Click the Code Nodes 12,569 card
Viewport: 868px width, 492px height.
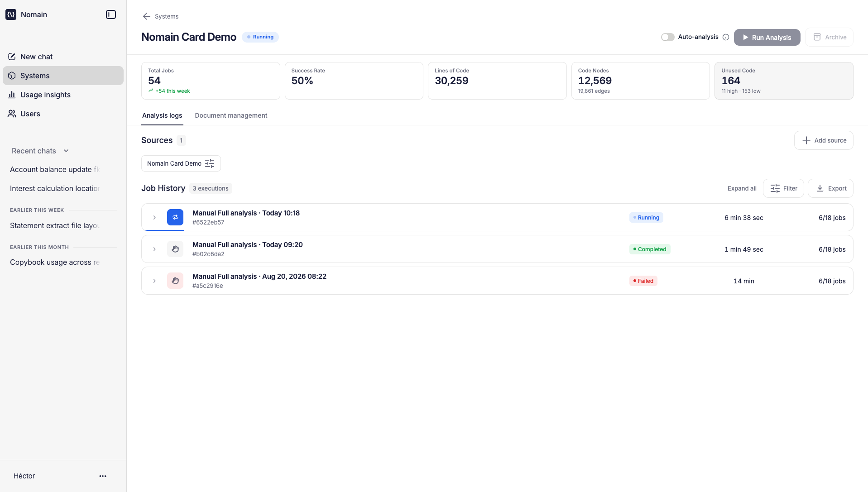(x=640, y=81)
